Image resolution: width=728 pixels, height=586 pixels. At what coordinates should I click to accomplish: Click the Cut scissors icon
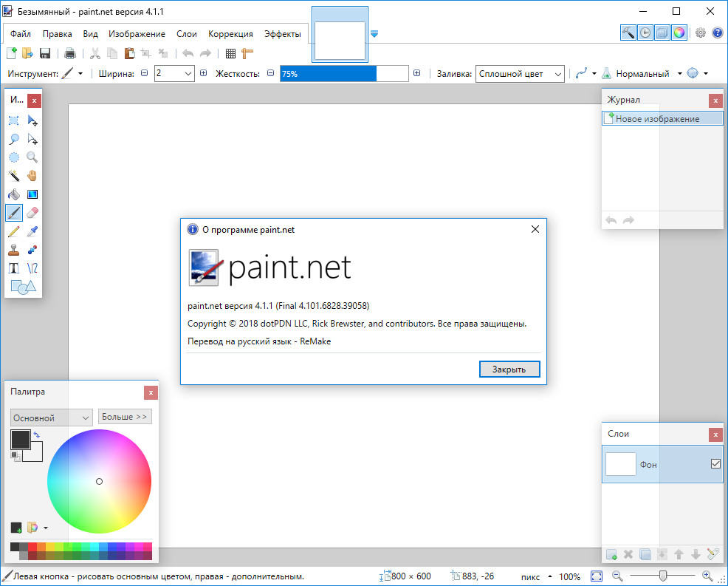point(95,53)
